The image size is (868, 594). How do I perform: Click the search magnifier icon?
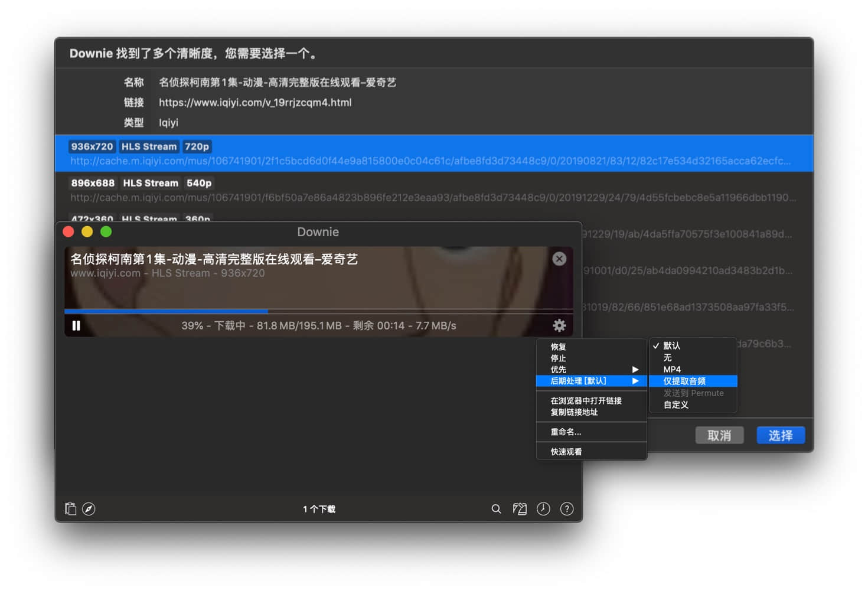(x=496, y=509)
